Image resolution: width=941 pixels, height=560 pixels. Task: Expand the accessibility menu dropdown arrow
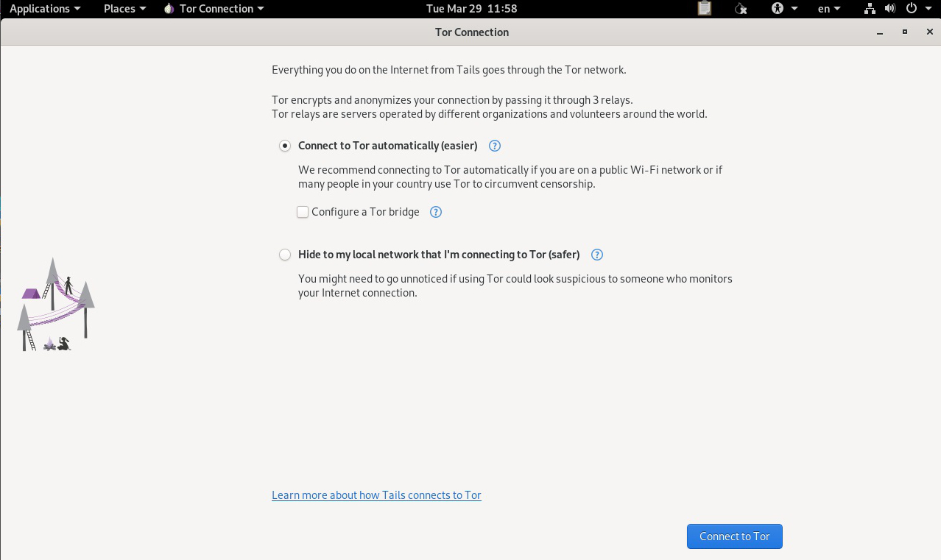pyautogui.click(x=794, y=9)
